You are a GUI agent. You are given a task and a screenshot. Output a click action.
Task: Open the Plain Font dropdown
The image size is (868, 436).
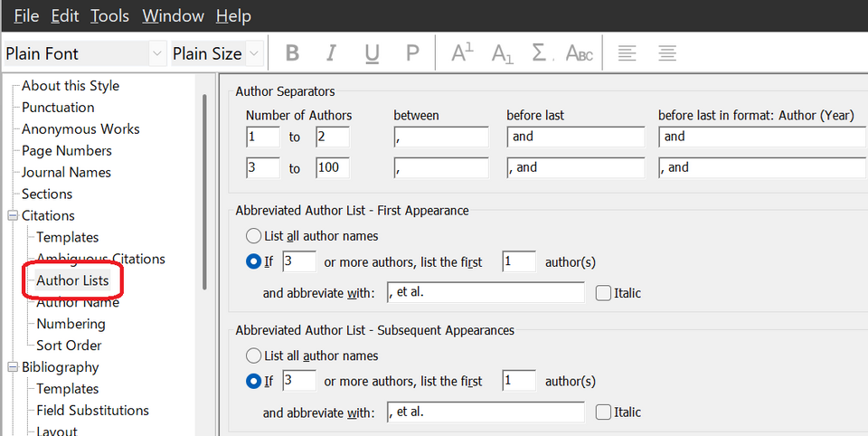[x=157, y=53]
